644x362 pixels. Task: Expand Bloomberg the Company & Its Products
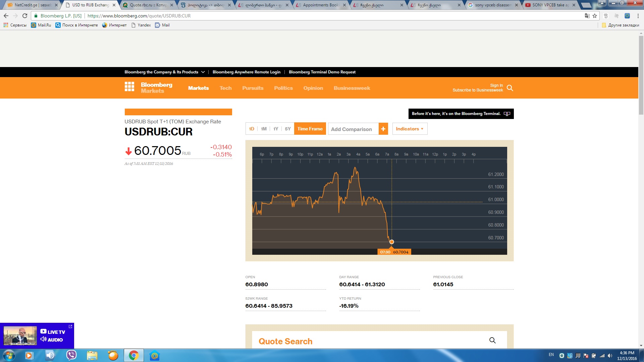[x=164, y=72]
